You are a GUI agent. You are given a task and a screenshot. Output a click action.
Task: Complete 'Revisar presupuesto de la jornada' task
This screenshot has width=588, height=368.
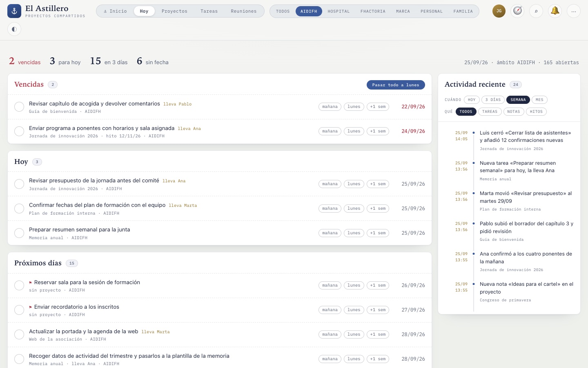[19, 184]
